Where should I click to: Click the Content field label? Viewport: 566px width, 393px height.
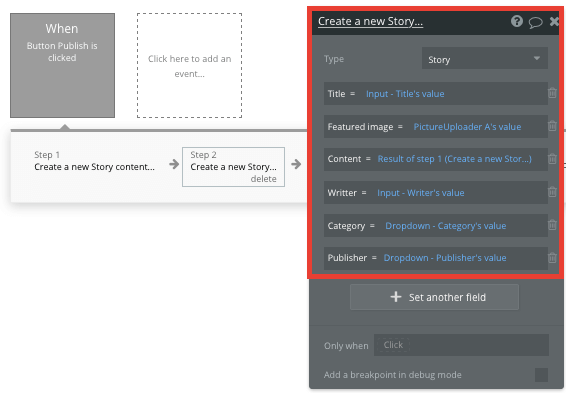point(344,159)
